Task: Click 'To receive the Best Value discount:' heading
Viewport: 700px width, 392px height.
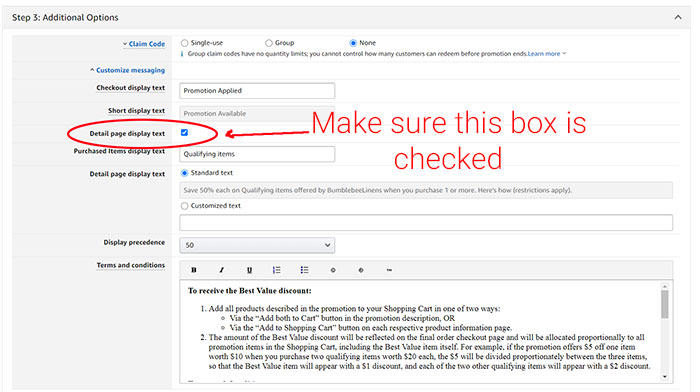Action: 250,291
